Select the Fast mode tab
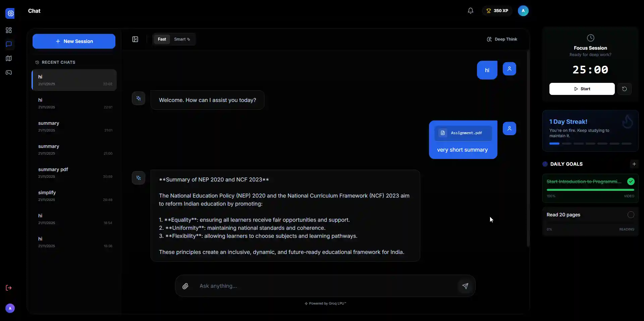 tap(162, 39)
